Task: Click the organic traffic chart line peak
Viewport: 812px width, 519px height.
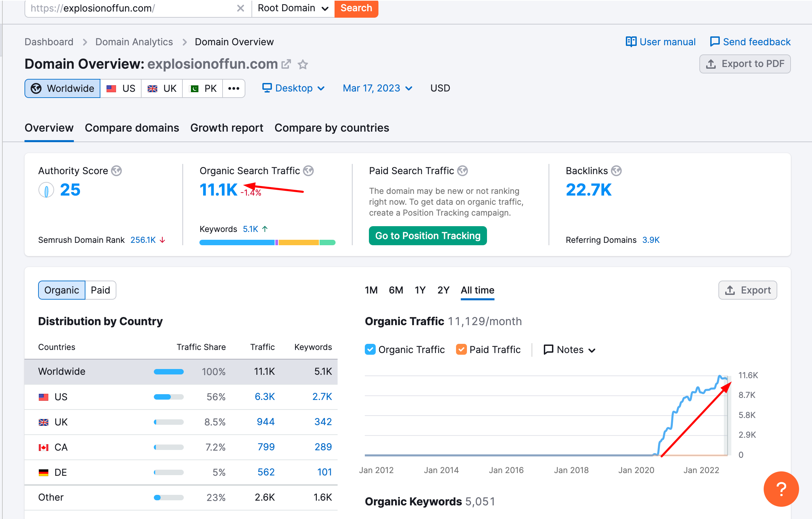Action: coord(720,376)
